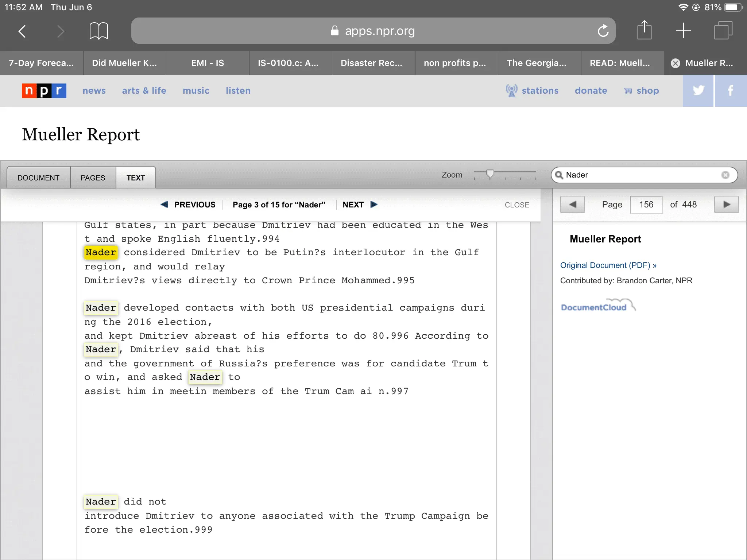Share on Facebook icon
The width and height of the screenshot is (747, 560).
(730, 90)
